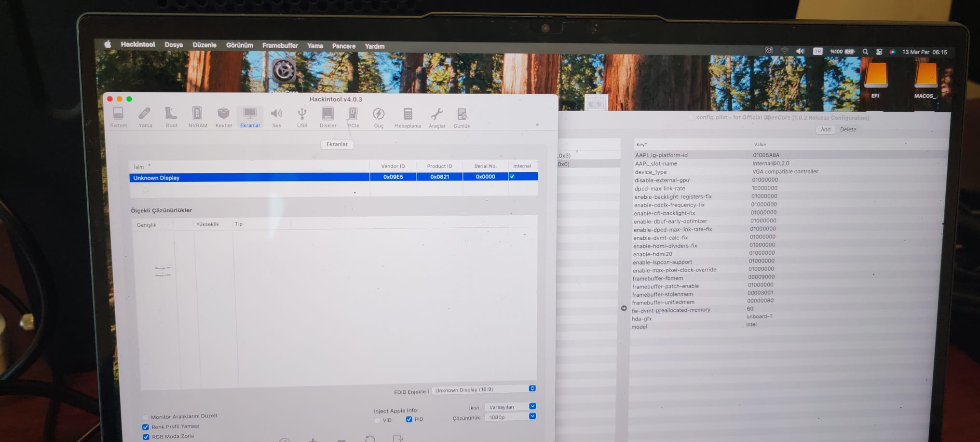Image resolution: width=980 pixels, height=442 pixels.
Task: Open the PCIe toolbar icon
Action: (353, 117)
